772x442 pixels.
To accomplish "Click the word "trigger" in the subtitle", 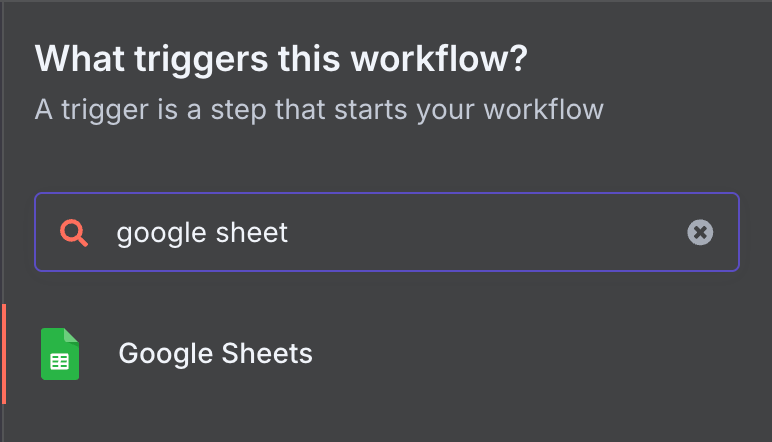I will [97, 108].
